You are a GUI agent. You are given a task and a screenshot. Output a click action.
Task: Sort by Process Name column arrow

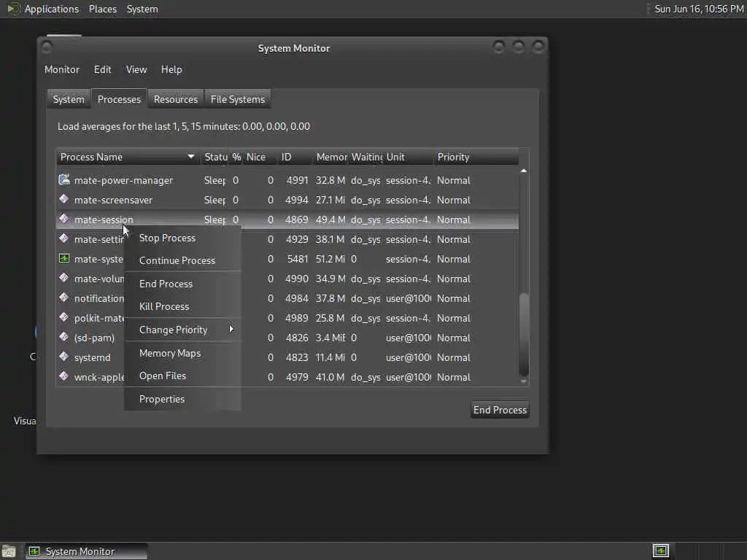coord(191,157)
